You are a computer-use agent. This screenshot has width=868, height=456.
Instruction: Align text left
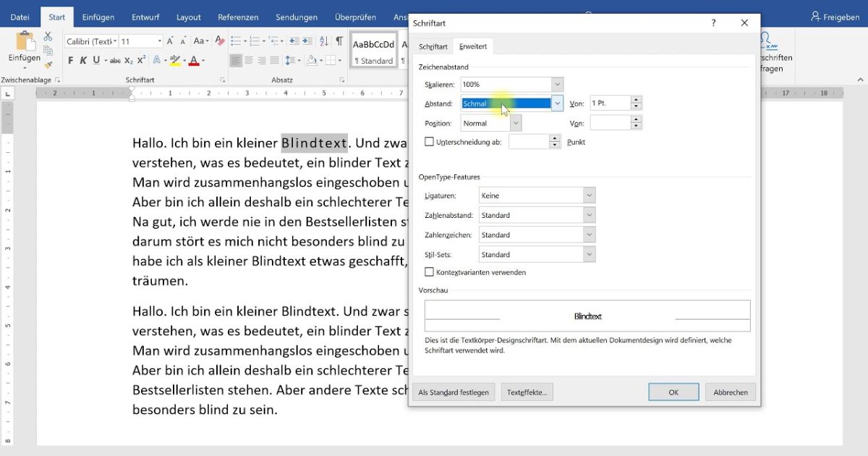pyautogui.click(x=236, y=61)
